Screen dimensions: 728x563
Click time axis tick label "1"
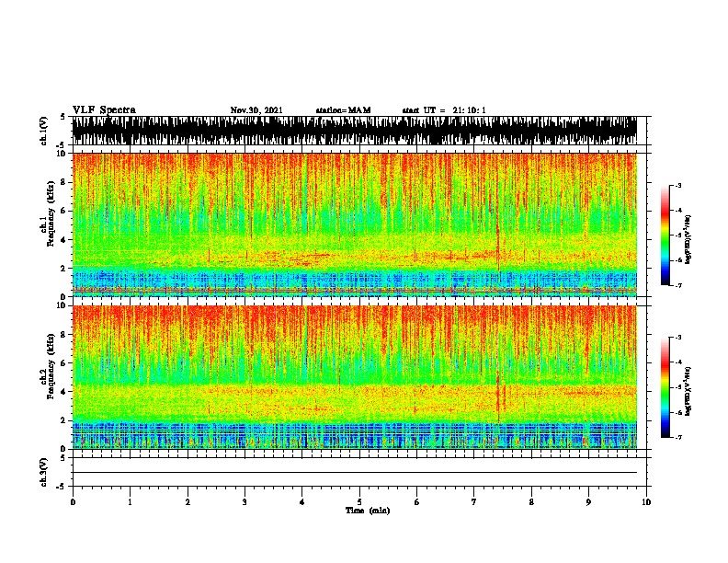[131, 502]
